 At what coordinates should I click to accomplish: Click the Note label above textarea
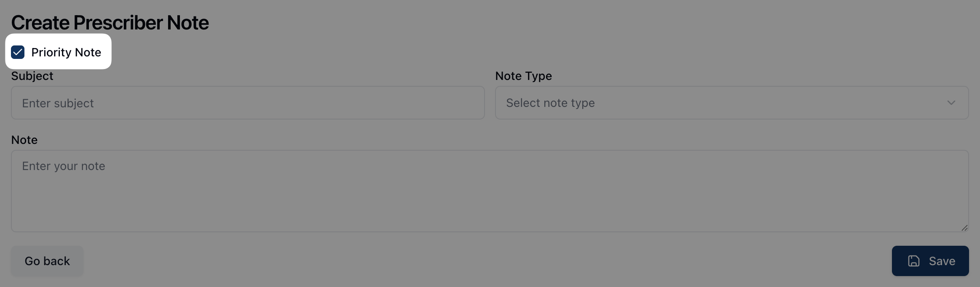click(x=24, y=140)
